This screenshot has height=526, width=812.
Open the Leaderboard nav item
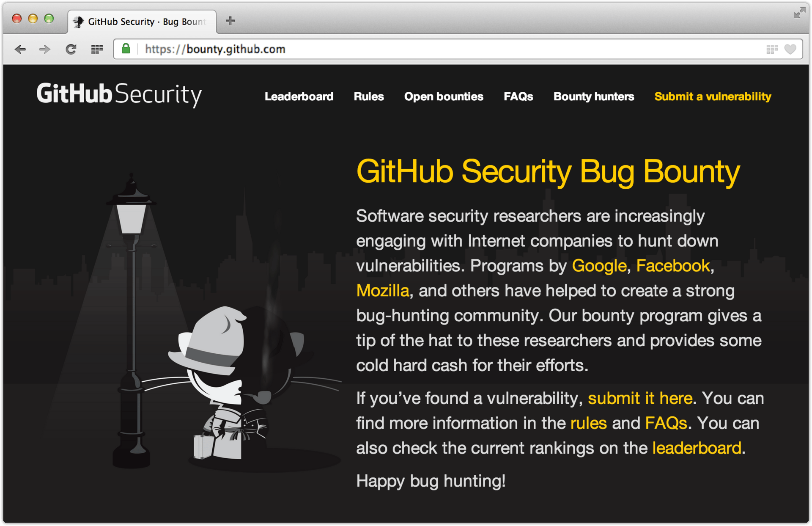click(x=299, y=96)
